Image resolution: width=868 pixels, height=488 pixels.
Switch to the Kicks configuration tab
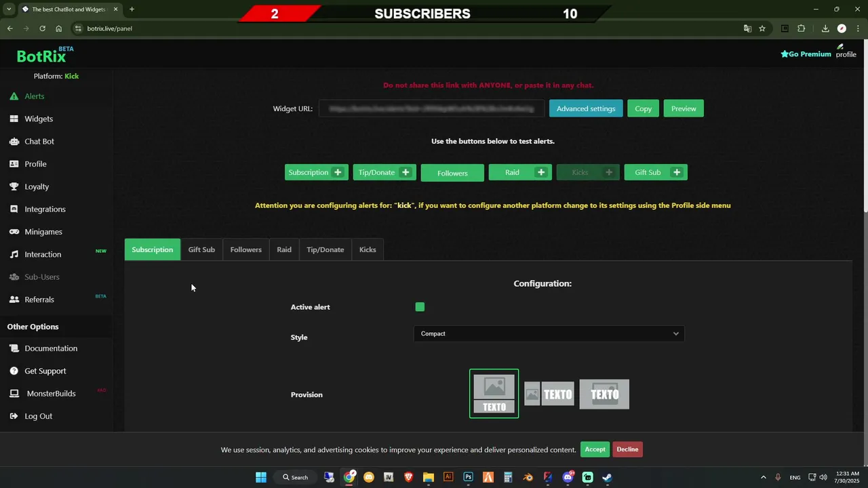368,249
